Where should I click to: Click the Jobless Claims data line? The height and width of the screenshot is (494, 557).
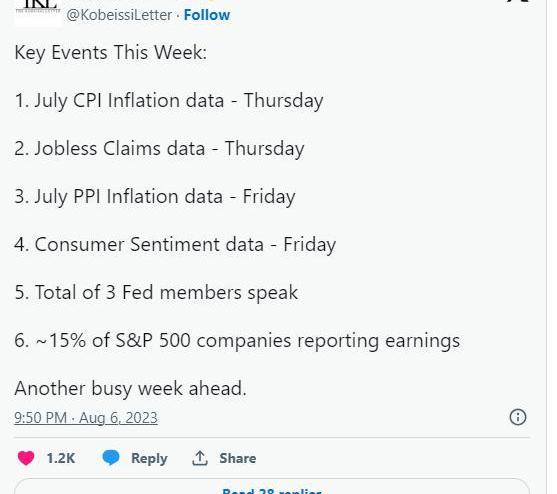tap(159, 149)
